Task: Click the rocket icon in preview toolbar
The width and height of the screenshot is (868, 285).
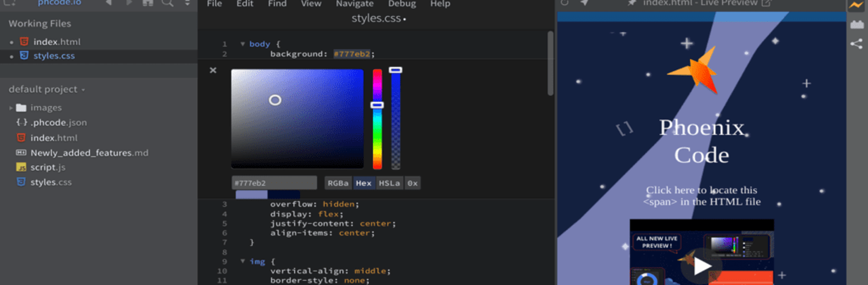Action: (x=585, y=3)
